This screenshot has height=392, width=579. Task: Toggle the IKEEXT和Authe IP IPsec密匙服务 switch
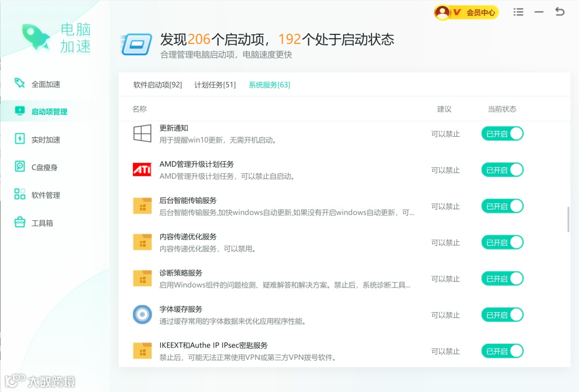tap(502, 351)
